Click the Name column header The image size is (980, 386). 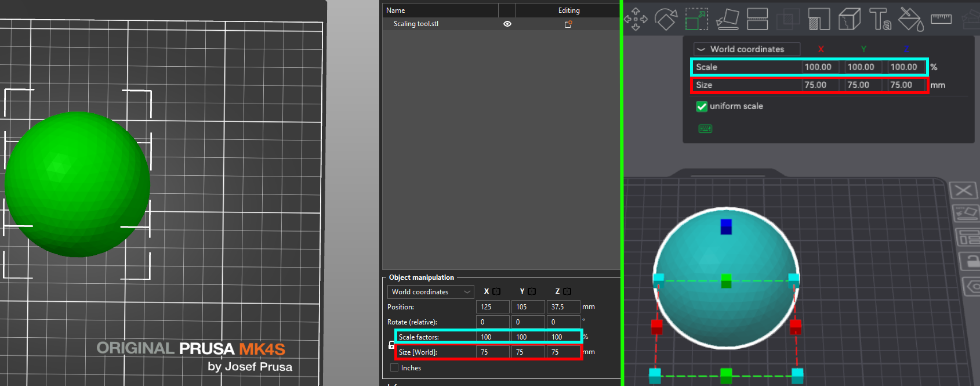click(x=440, y=10)
